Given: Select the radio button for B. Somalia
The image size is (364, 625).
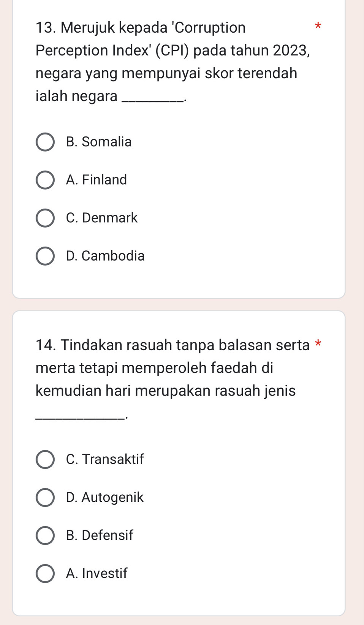Looking at the screenshot, I should [44, 142].
